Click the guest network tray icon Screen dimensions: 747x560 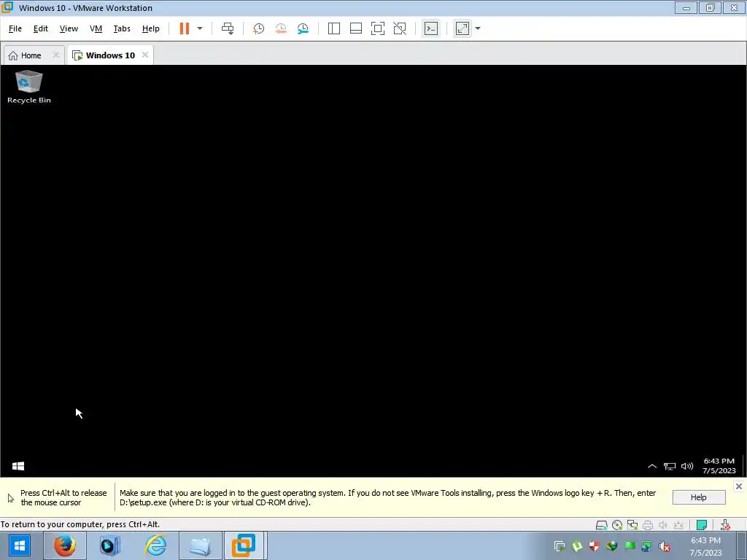[x=670, y=466]
